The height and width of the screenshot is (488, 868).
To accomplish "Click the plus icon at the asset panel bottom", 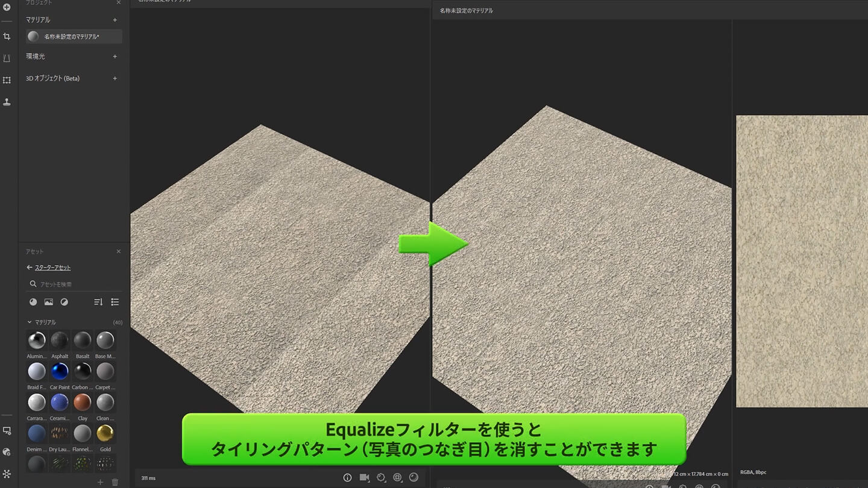I will click(100, 482).
